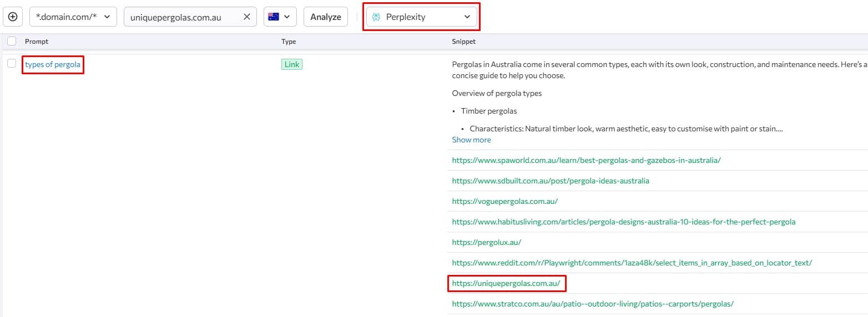Click the Snippet column header
This screenshot has width=868, height=317.
click(463, 42)
